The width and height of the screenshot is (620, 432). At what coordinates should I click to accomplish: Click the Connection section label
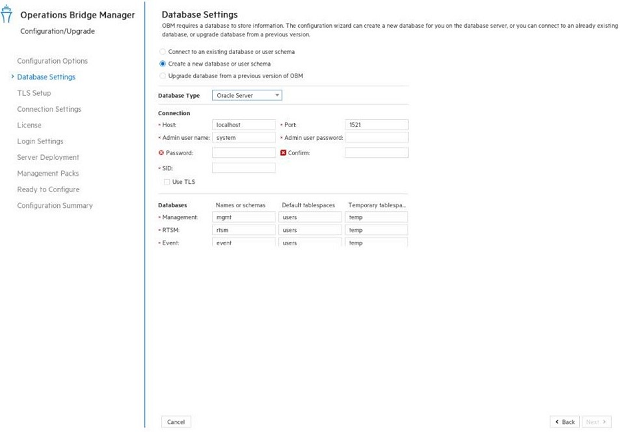[174, 113]
